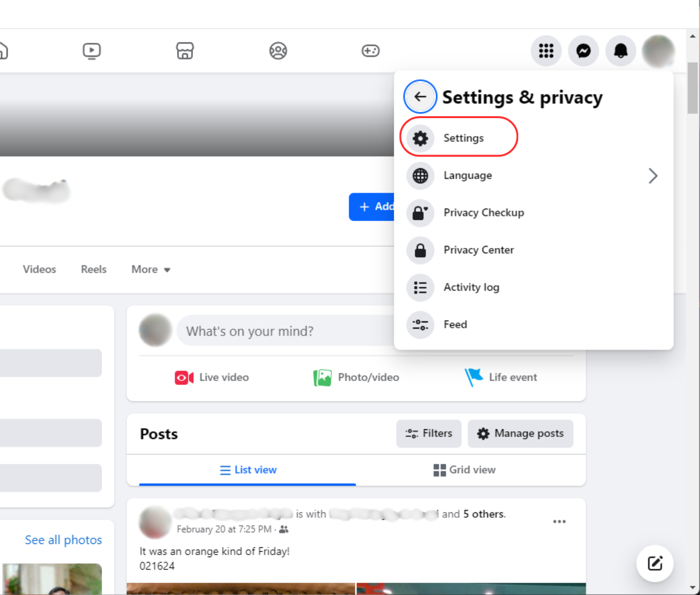Screen dimensions: 700x595
Task: Click the padlock icon for Privacy Center
Action: point(420,250)
